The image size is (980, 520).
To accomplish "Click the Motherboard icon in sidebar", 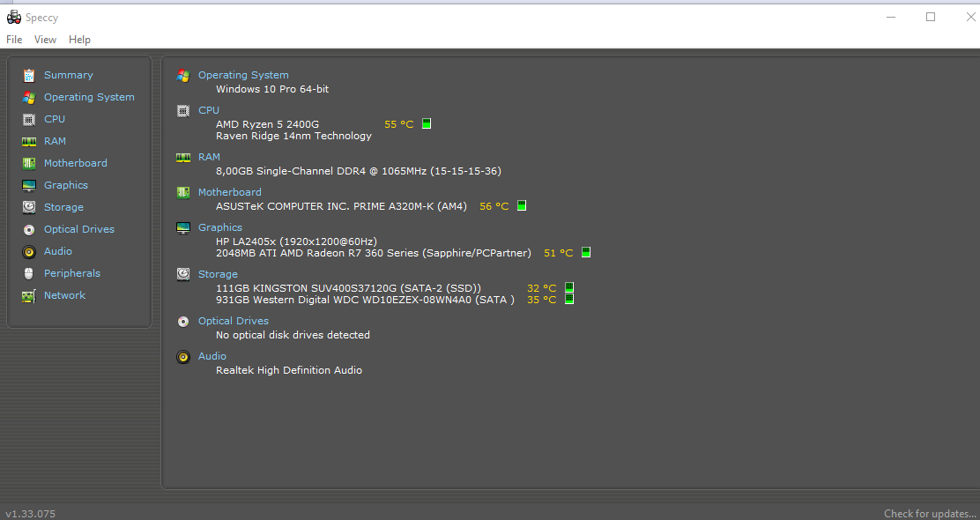I will 29,163.
